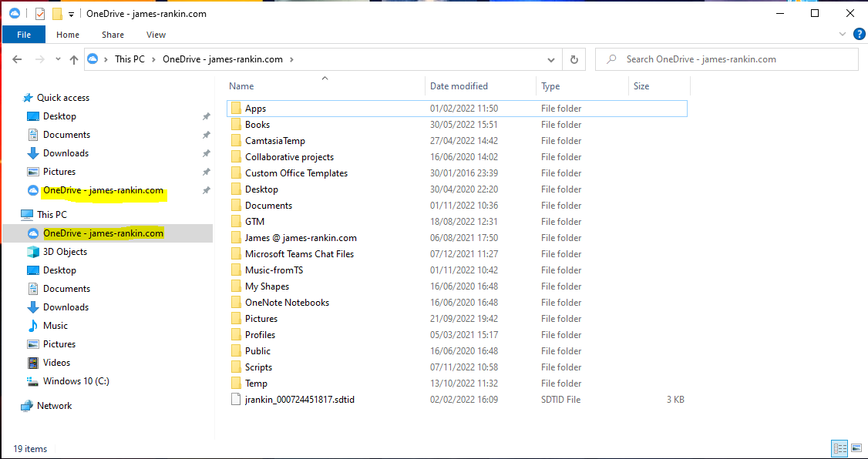Expand the ribbon using the chevron arrow

(843, 35)
